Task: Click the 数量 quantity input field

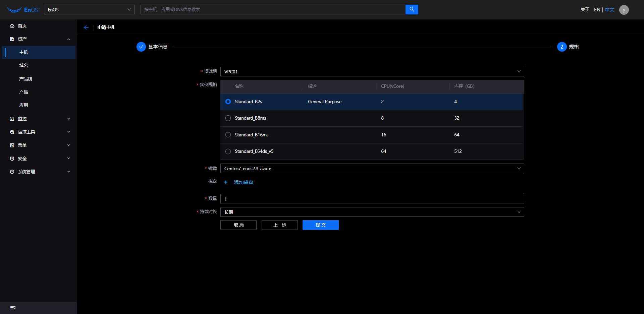Action: 372,199
